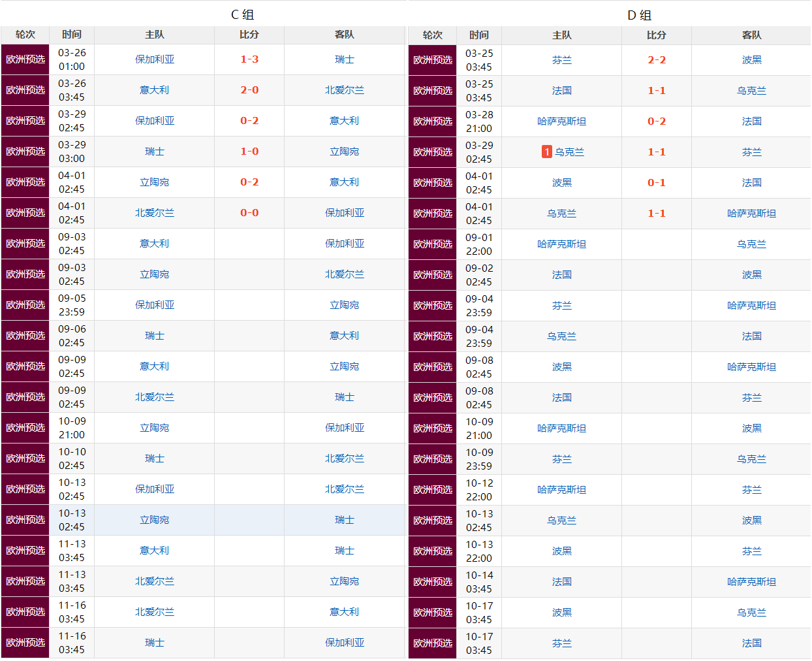Click the 10-14 03:45 time cell
The image size is (812, 661).
pos(479,582)
